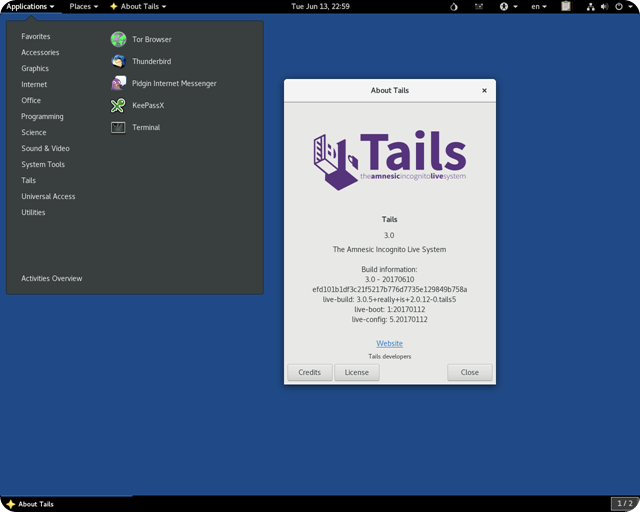Click the License button
Screen dimensions: 640x512
pyautogui.click(x=357, y=372)
